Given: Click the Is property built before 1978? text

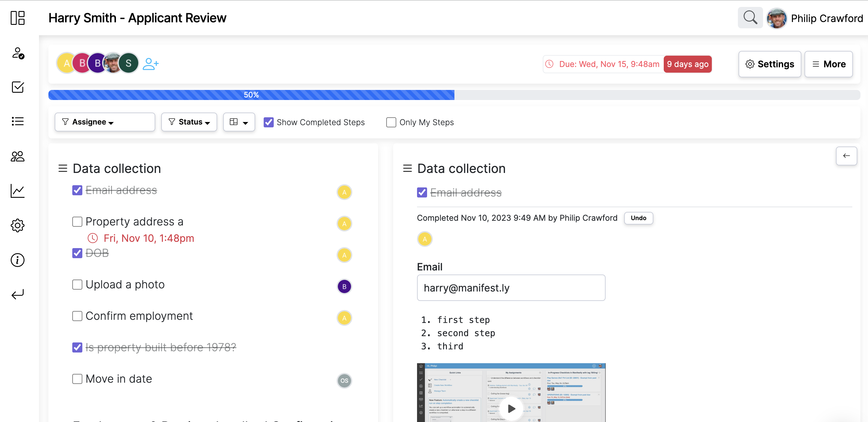Looking at the screenshot, I should point(161,347).
